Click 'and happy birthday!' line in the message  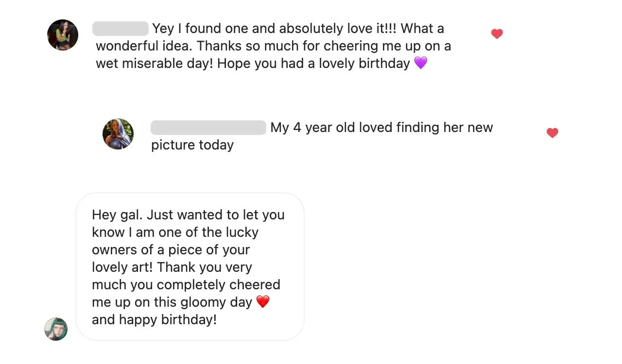pyautogui.click(x=154, y=320)
